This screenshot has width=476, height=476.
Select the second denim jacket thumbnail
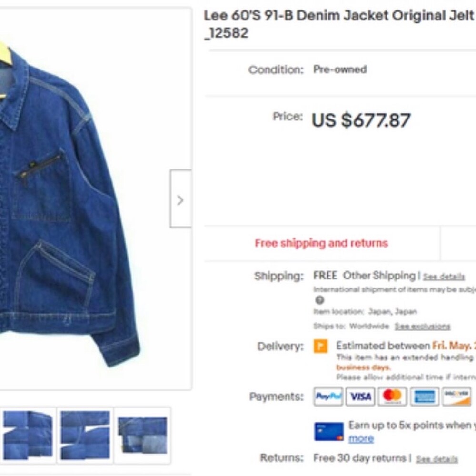click(85, 436)
